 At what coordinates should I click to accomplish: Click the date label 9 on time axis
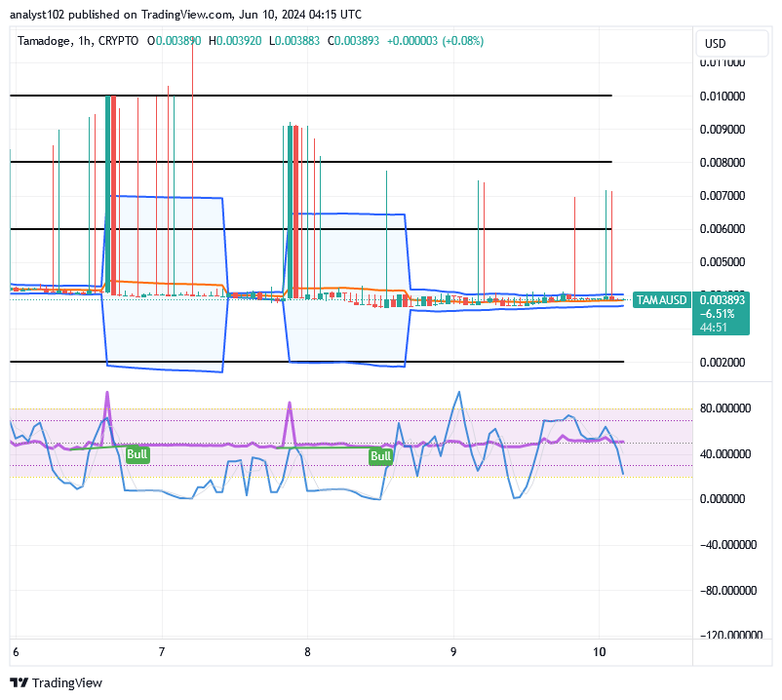tap(453, 652)
